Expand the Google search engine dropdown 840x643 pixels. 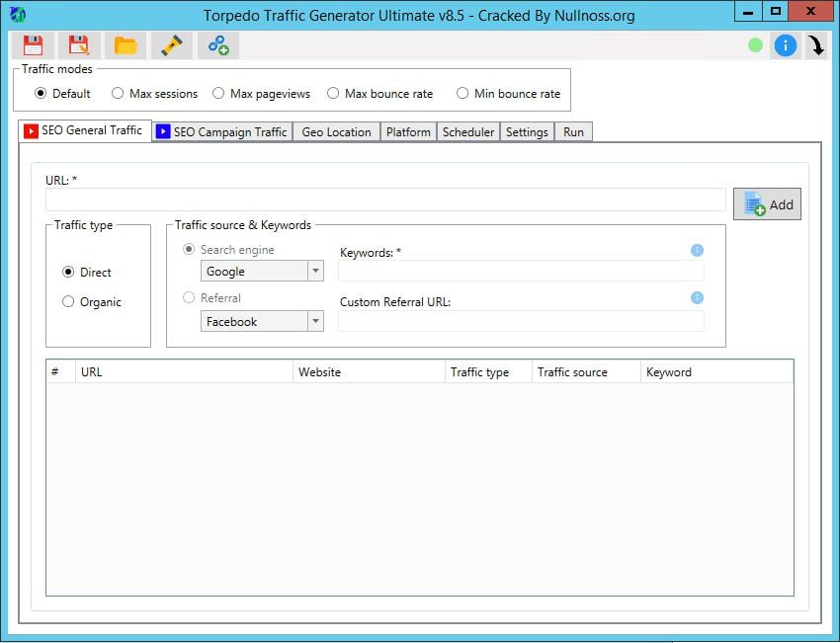tap(315, 272)
